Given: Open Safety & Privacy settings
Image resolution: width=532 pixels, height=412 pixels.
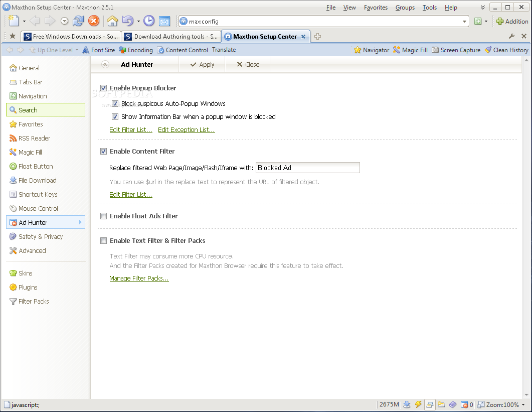Looking at the screenshot, I should 46,236.
